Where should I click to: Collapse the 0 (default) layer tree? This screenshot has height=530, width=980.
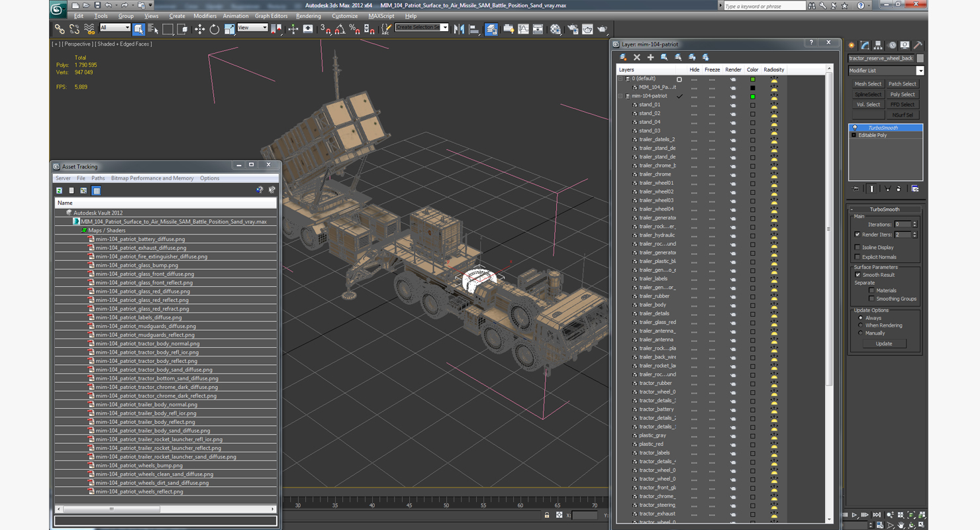pyautogui.click(x=621, y=79)
